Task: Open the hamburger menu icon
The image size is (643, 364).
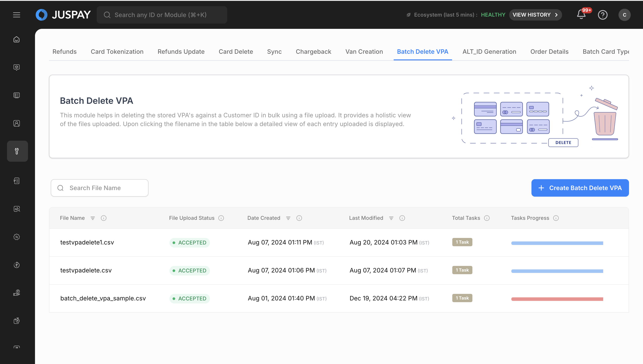Action: pos(17,15)
